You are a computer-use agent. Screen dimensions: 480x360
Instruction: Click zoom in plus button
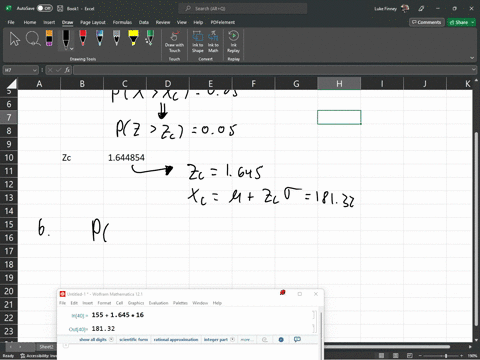463,356
